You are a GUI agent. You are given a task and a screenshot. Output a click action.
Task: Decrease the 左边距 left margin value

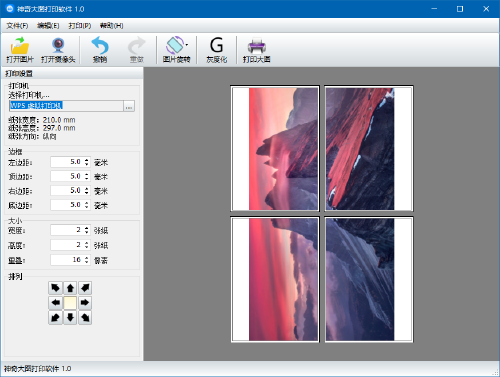click(87, 164)
